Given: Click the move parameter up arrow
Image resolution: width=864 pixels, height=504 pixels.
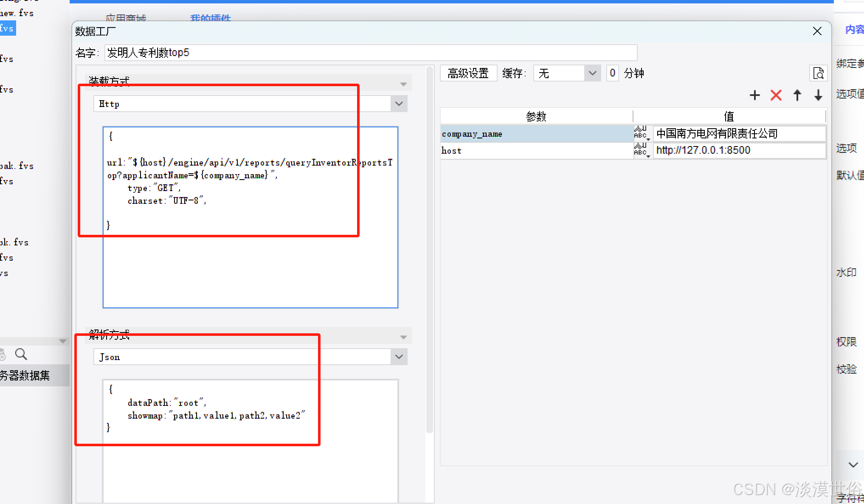Looking at the screenshot, I should 797,95.
